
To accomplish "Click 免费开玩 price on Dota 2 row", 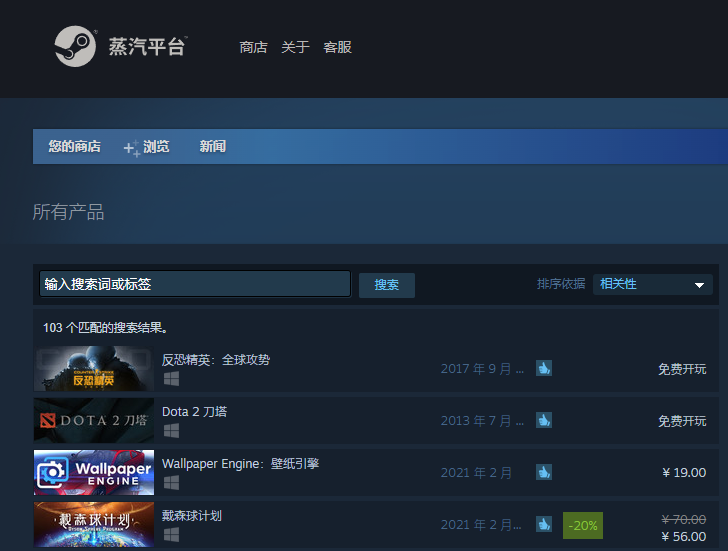I will [682, 421].
